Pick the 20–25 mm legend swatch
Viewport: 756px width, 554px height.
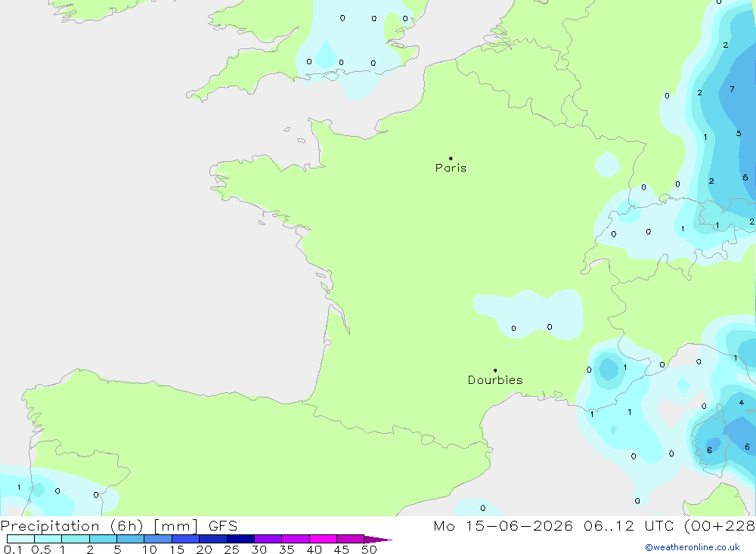click(x=213, y=539)
